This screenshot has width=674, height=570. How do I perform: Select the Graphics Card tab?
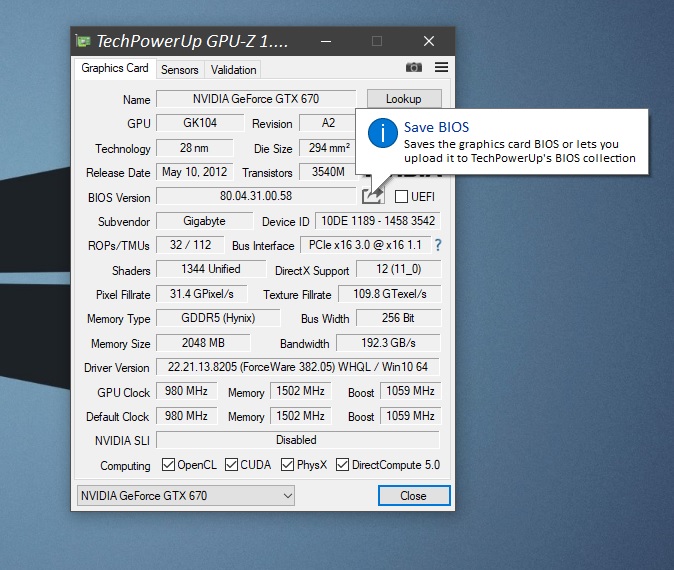[115, 69]
